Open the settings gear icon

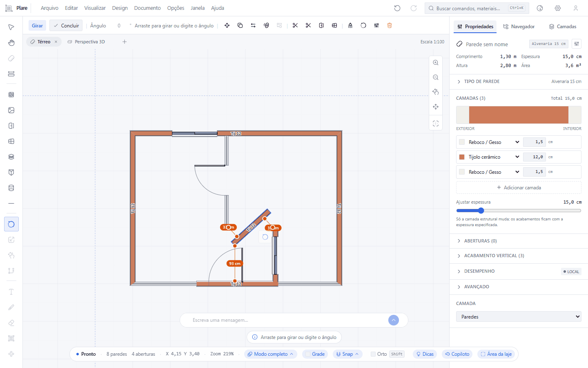point(558,8)
